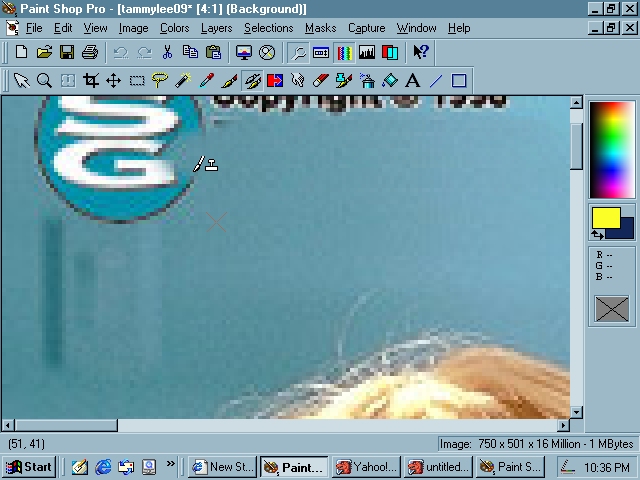The height and width of the screenshot is (480, 640).
Task: Select the Magic Wand tool
Action: click(x=183, y=81)
